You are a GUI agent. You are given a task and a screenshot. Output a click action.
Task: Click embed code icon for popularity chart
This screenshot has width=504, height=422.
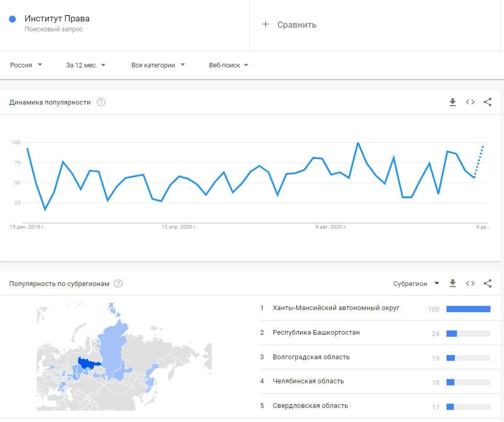point(470,102)
